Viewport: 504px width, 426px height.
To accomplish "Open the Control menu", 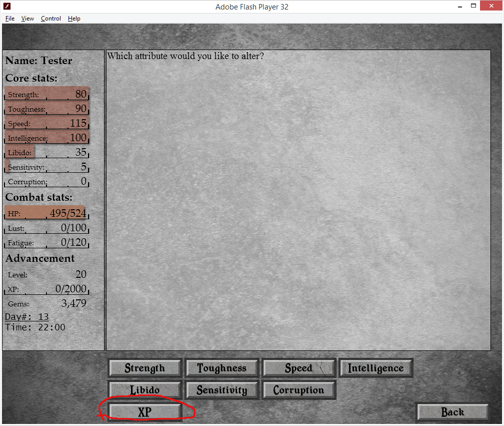I will (51, 19).
